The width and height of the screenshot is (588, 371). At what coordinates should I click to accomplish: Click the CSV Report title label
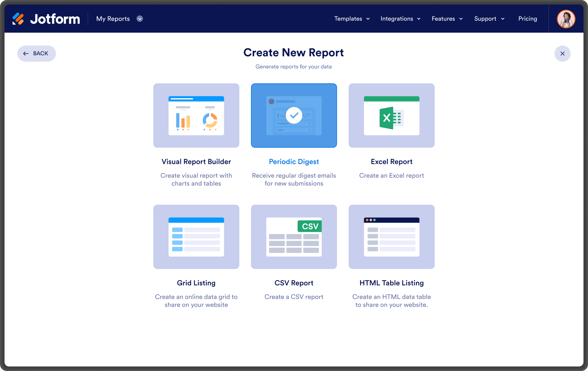294,283
